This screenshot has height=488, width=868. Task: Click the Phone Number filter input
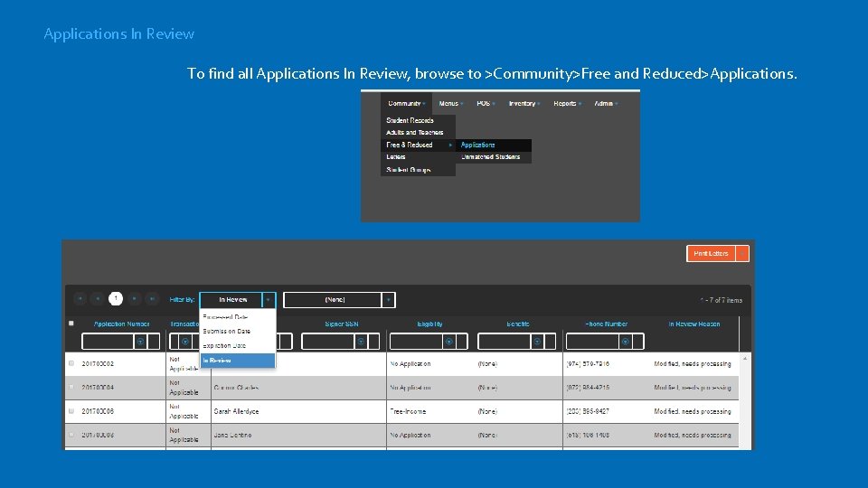click(592, 342)
